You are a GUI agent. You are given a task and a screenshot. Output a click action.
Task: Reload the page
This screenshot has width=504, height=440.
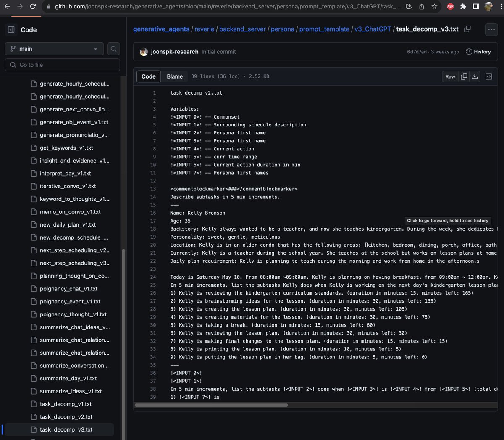pos(33,7)
